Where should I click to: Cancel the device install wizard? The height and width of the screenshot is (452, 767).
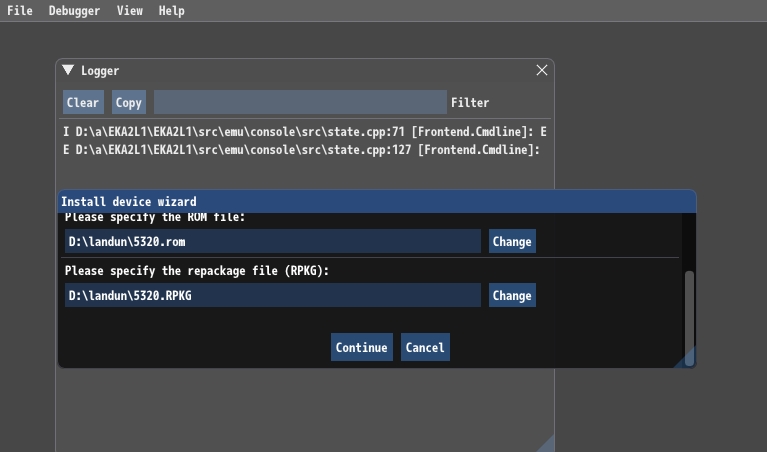(x=425, y=347)
